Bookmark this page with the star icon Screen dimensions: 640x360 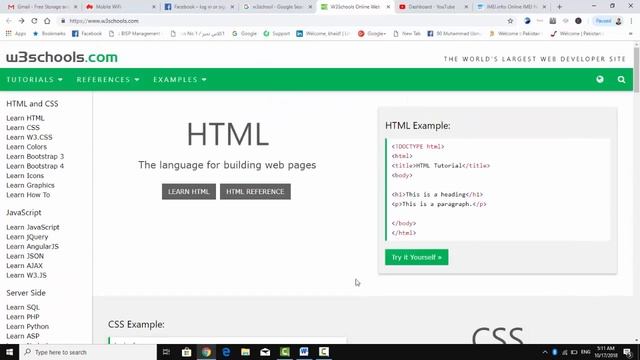pos(510,21)
